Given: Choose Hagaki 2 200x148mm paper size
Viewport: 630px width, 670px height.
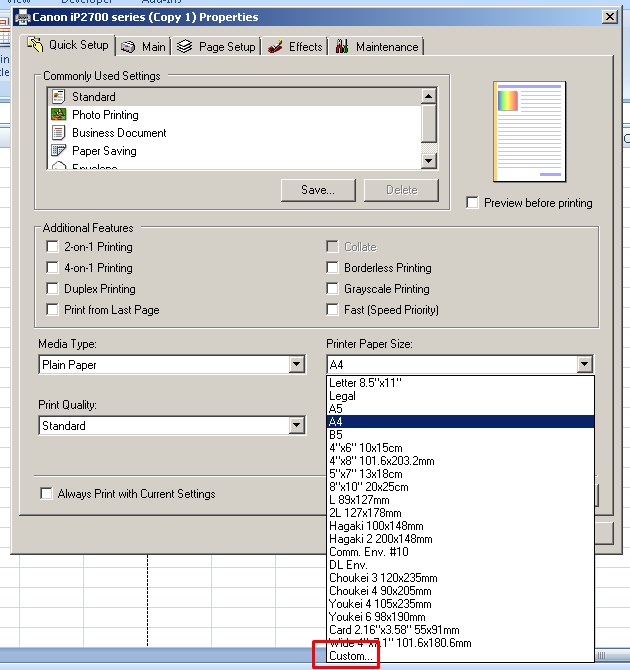Looking at the screenshot, I should (460, 539).
